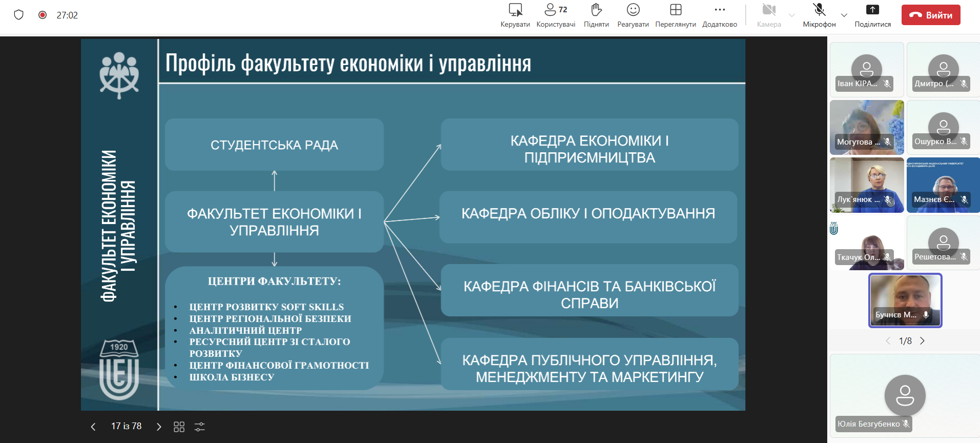The height and width of the screenshot is (443, 980).
Task: Click КАФЕДРА ФІНАНСІВ ТА БАНКІВСЬКОЇ СПРАВИ box
Action: (x=589, y=290)
